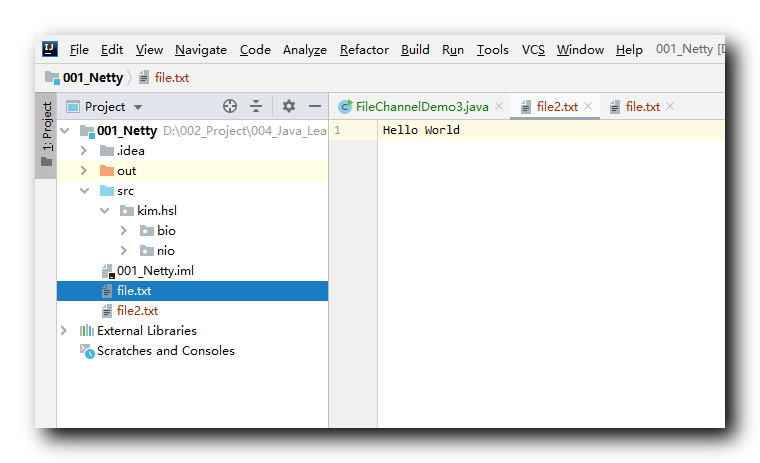Click the 001_Netty.iml file icon
The image size is (760, 463).
click(108, 271)
